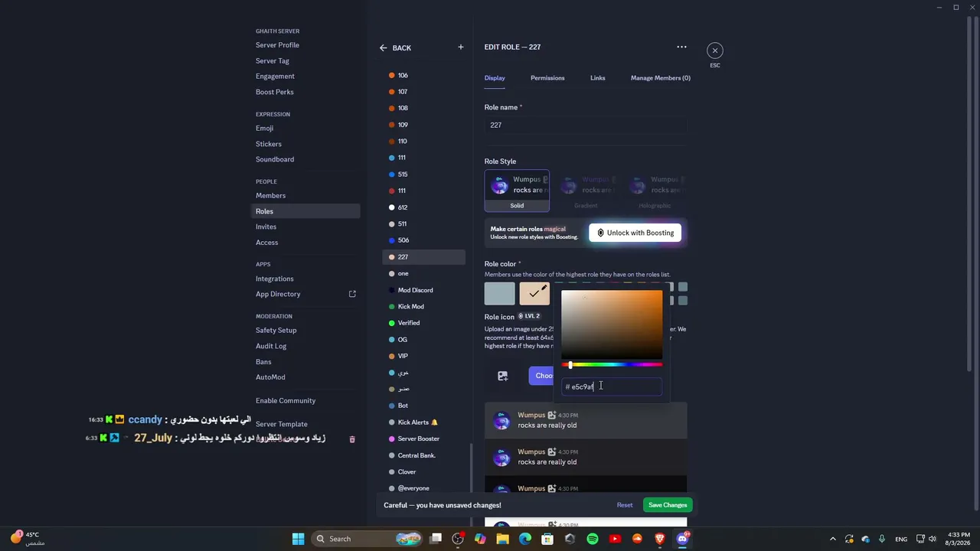The image size is (980, 551).
Task: Open Brave browser from the taskbar
Action: pos(659,539)
